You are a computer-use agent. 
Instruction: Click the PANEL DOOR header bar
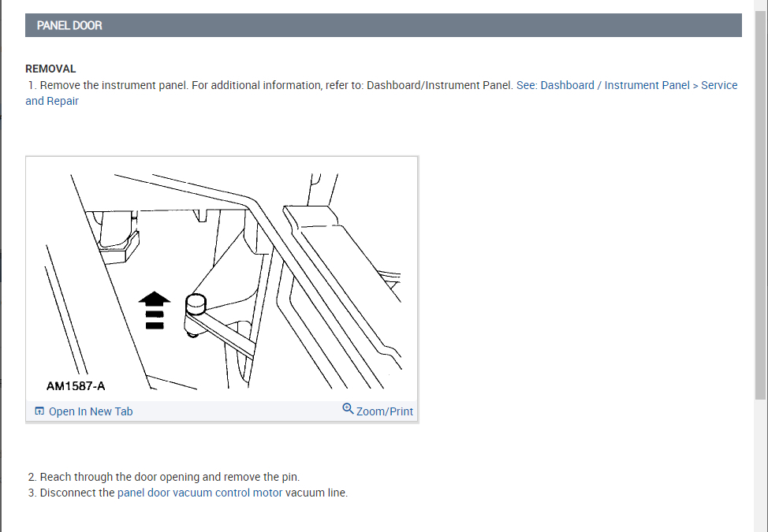[x=383, y=25]
